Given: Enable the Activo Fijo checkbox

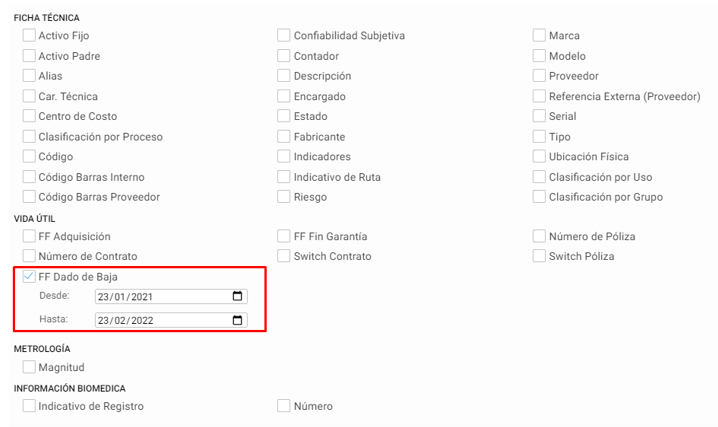Looking at the screenshot, I should click(x=29, y=35).
